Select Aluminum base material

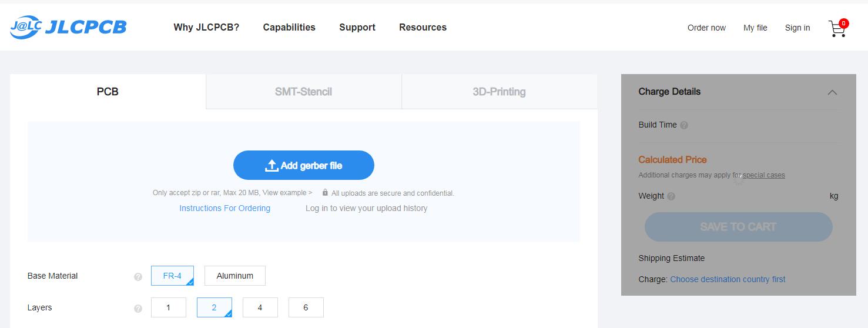(235, 276)
